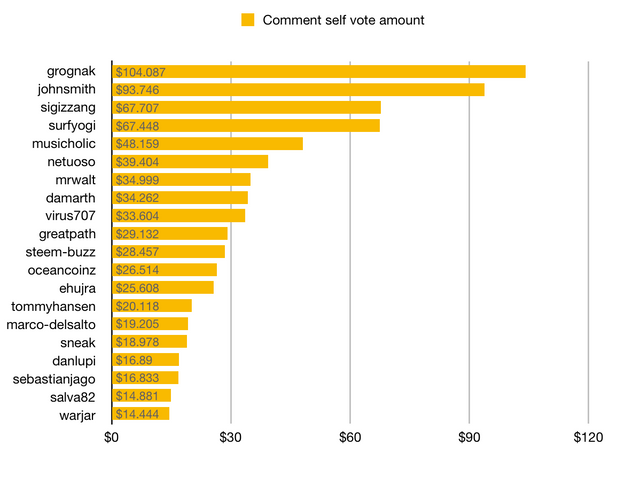Click the "Comment self vote amount" legend label
The width and height of the screenshot is (640, 483).
click(x=343, y=19)
